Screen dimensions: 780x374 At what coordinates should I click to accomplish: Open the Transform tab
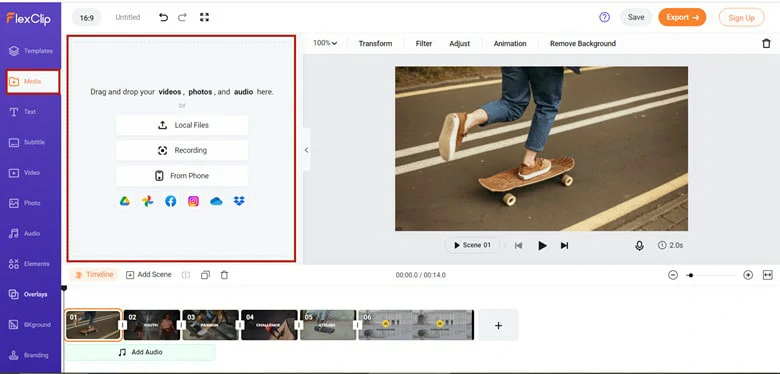(375, 44)
